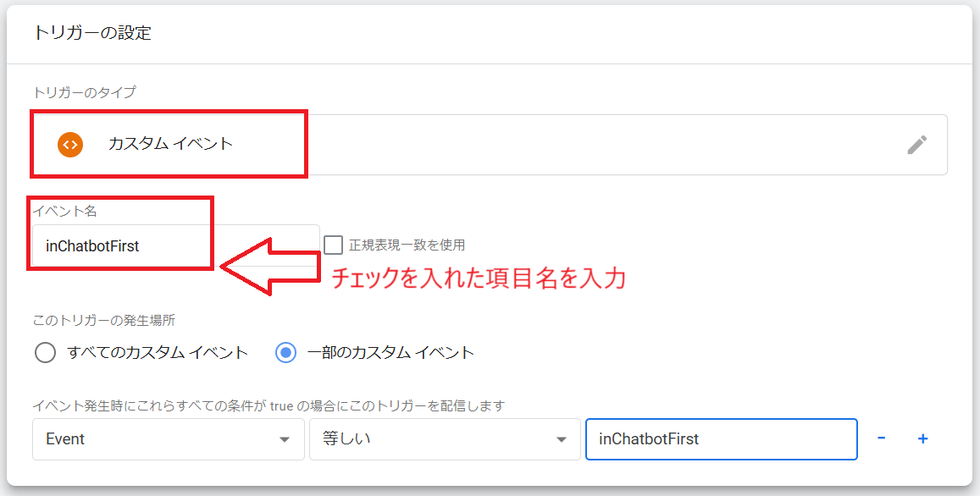Open the Event variable dropdown

[x=168, y=439]
